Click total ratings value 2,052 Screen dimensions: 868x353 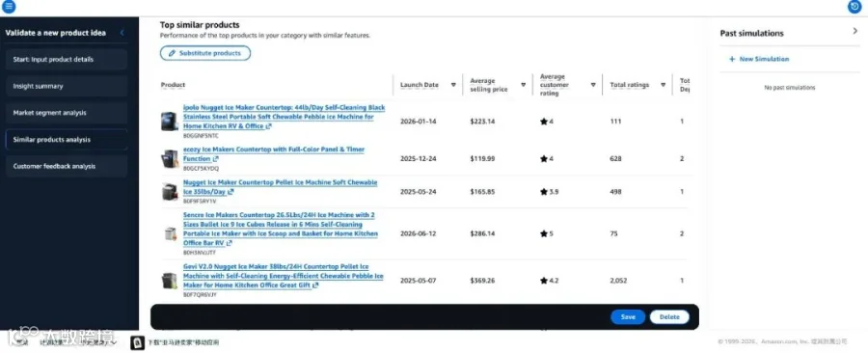(x=618, y=281)
